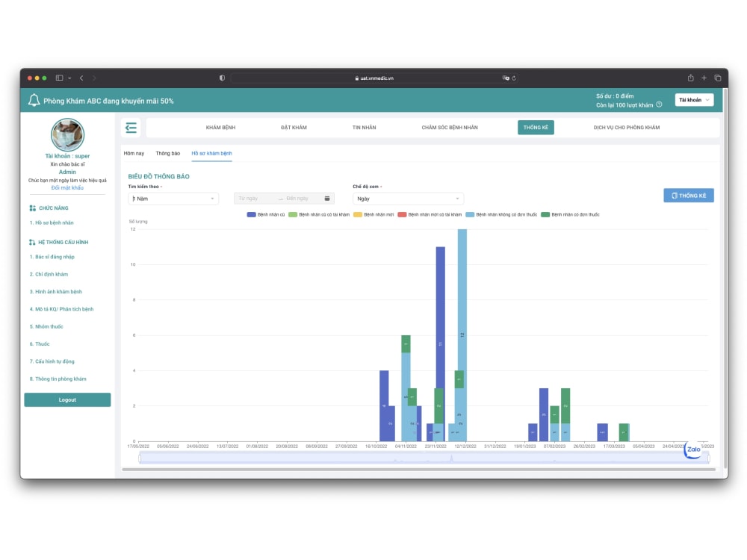The image size is (747, 560).
Task: Click the page vertical scrollbar
Action: point(725,279)
